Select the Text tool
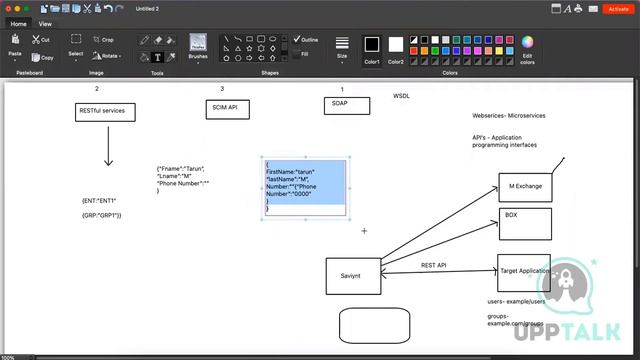The width and height of the screenshot is (640, 360). (158, 57)
